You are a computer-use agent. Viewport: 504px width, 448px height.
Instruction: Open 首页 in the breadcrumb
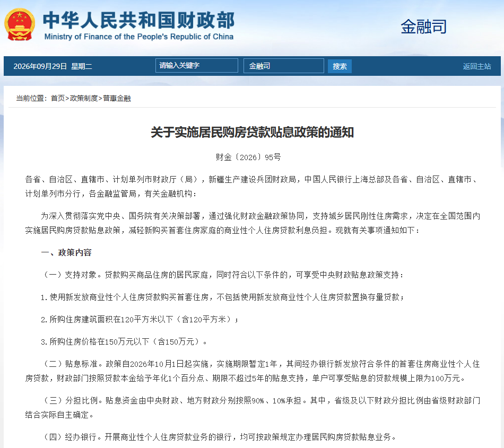point(58,98)
